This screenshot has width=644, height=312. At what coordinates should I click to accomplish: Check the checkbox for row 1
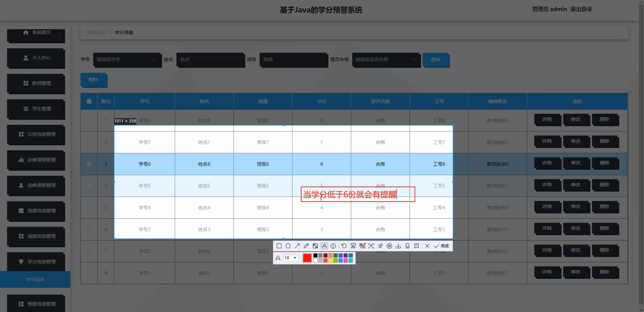(89, 120)
